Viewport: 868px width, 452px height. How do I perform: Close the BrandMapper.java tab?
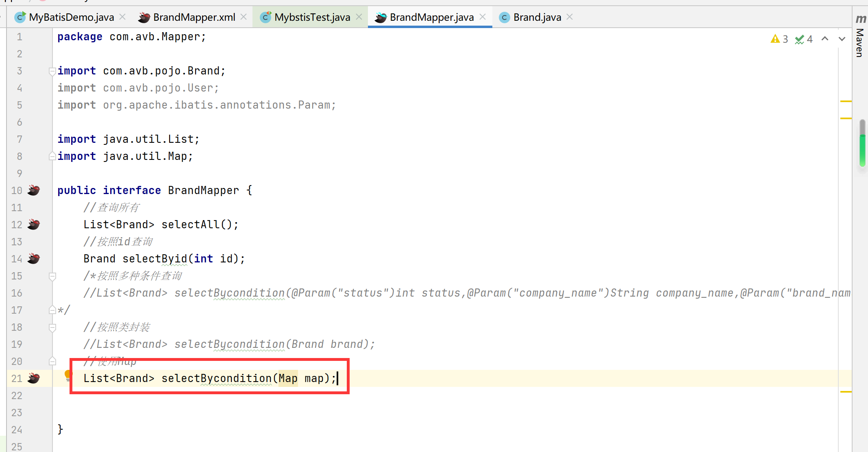click(x=483, y=17)
